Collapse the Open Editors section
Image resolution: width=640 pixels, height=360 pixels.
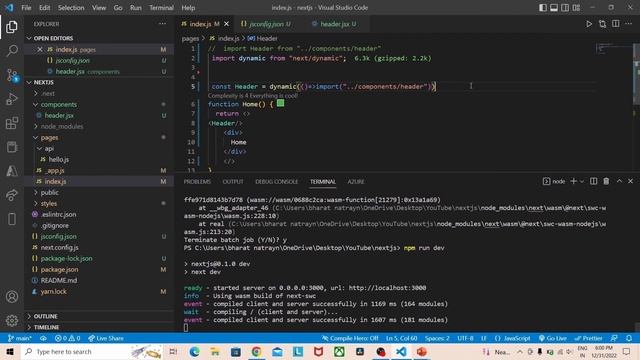(100, 38)
